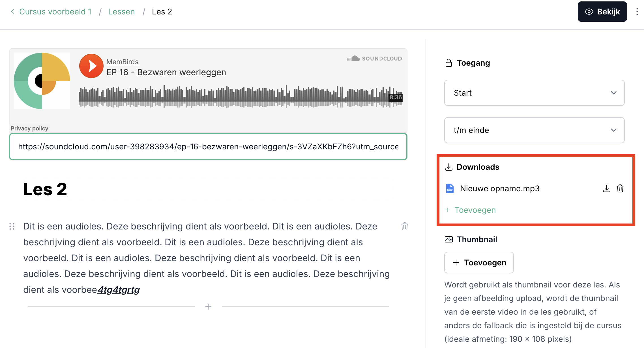Open the MemBirds artist link
The image size is (644, 348).
click(122, 62)
